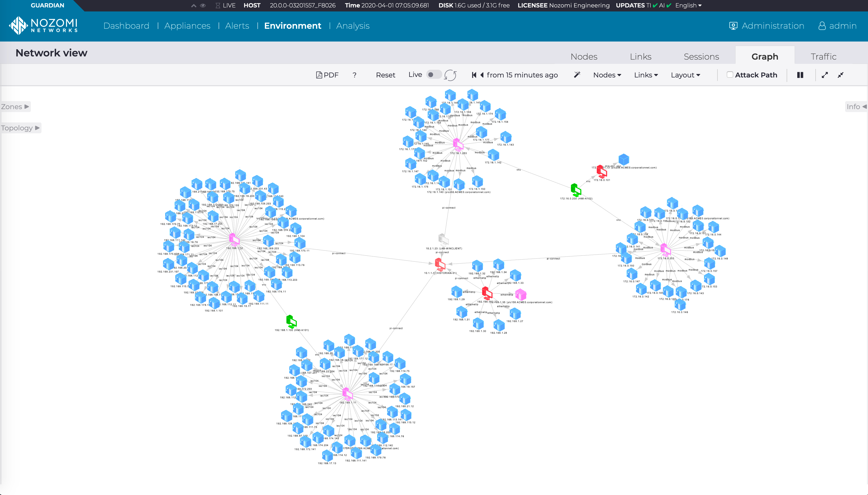Pause the graph with the pause icon
Image resolution: width=868 pixels, height=495 pixels.
point(800,75)
